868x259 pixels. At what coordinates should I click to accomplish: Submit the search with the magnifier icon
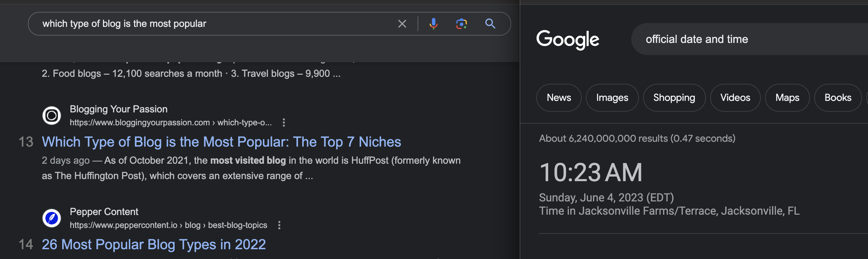point(490,24)
